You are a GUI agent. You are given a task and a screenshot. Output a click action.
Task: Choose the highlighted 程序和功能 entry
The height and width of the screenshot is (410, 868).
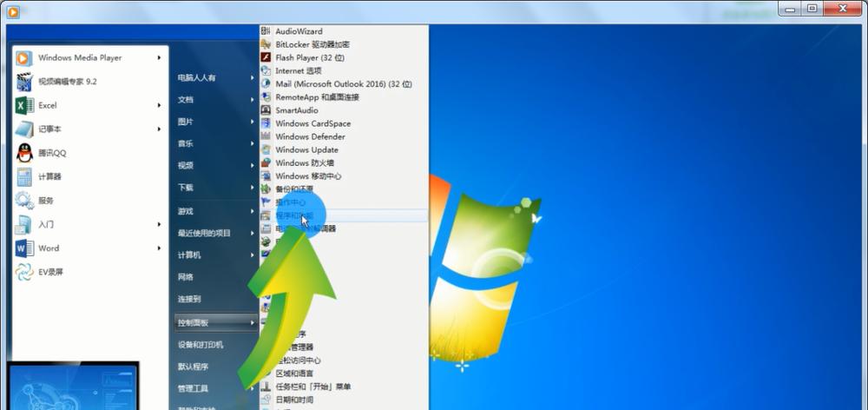pos(344,215)
